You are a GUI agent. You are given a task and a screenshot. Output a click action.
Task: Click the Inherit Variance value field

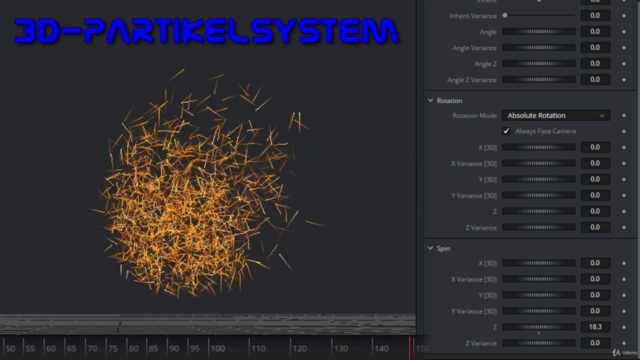point(595,16)
